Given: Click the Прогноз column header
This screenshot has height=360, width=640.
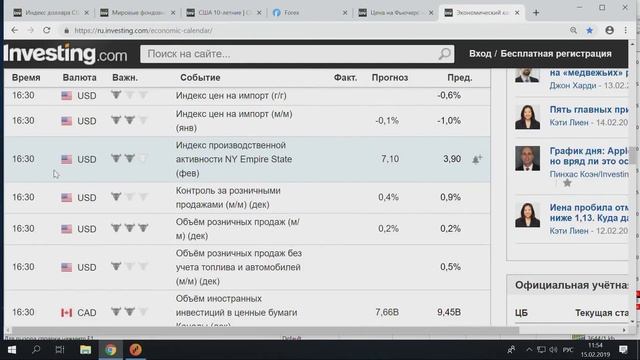Looking at the screenshot, I should pyautogui.click(x=390, y=78).
